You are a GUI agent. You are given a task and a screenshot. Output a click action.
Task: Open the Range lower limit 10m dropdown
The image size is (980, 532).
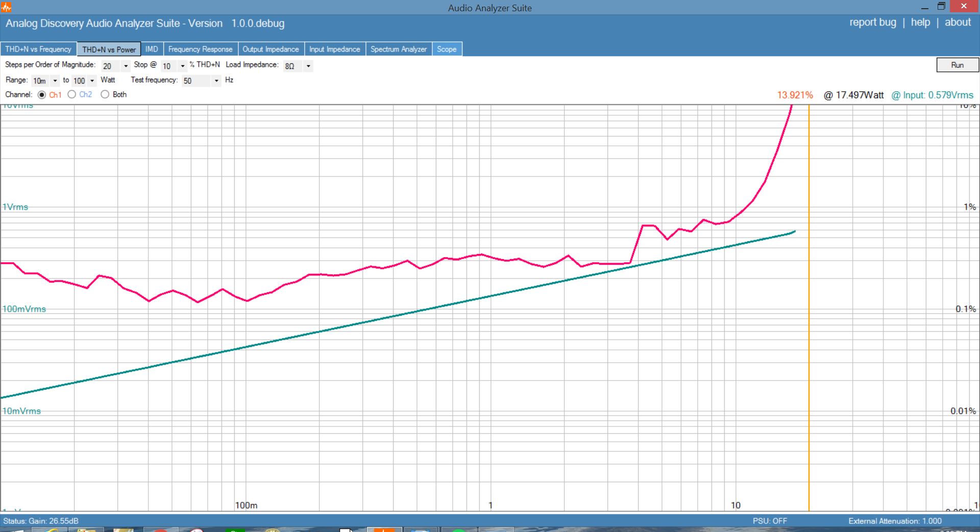(55, 81)
